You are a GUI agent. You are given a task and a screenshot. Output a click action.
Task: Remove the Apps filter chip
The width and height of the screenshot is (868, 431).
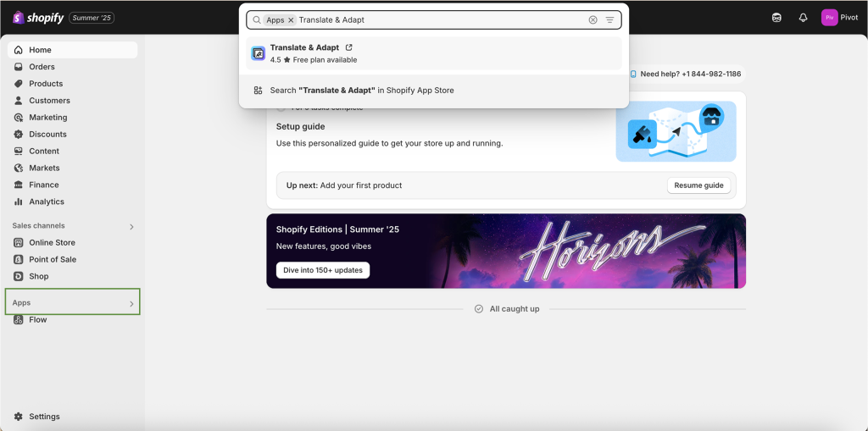click(291, 20)
